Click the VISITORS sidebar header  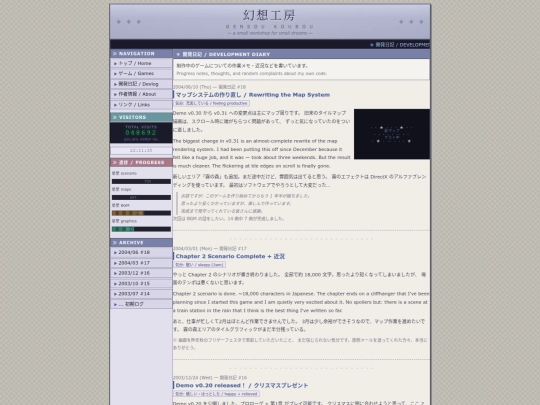[x=141, y=117]
